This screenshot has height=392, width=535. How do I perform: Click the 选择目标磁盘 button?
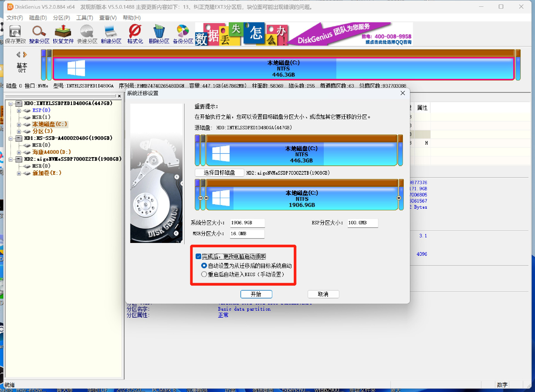click(219, 173)
